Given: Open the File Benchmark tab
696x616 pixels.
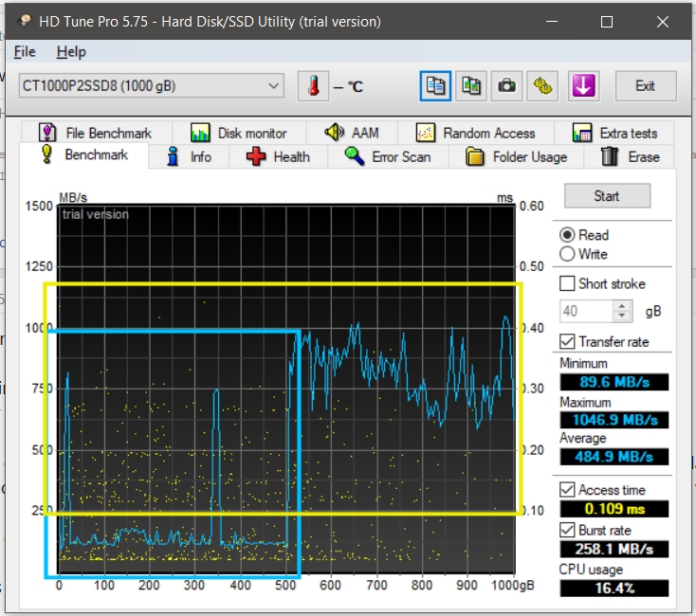Looking at the screenshot, I should [97, 133].
